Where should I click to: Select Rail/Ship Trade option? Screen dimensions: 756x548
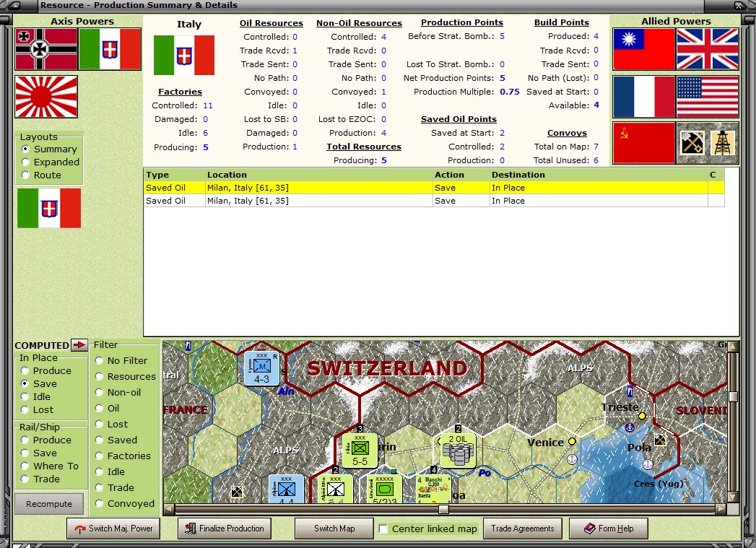(x=40, y=479)
